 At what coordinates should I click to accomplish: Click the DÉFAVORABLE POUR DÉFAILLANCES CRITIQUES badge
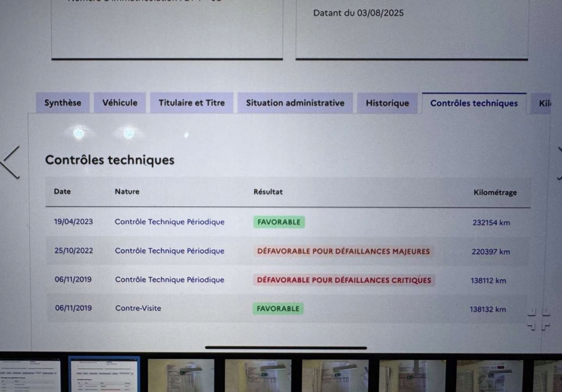(x=344, y=280)
